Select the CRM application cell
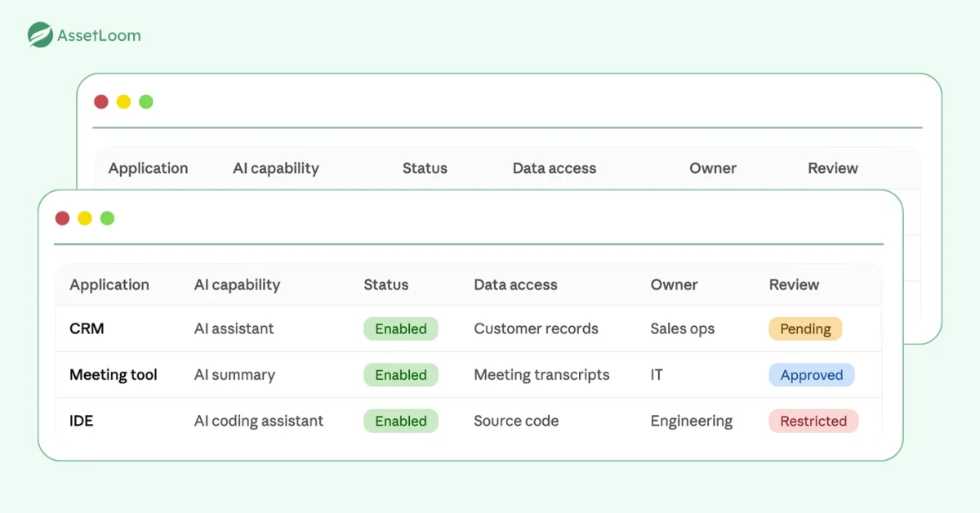This screenshot has width=980, height=513. [87, 328]
